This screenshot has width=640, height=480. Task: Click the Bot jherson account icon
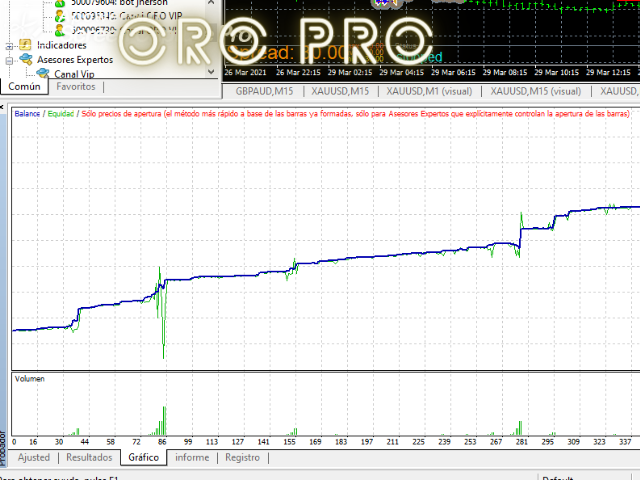click(60, 2)
